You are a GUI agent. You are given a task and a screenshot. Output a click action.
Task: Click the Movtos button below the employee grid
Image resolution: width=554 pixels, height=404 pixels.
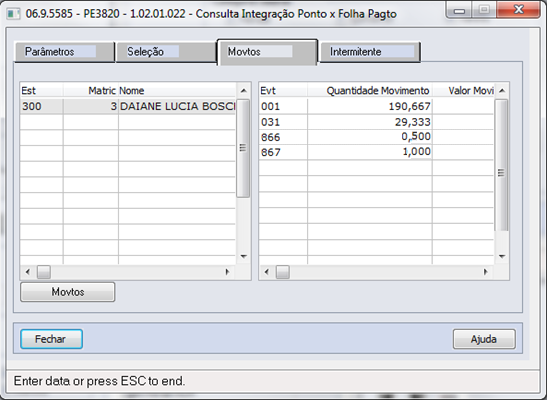click(x=67, y=292)
